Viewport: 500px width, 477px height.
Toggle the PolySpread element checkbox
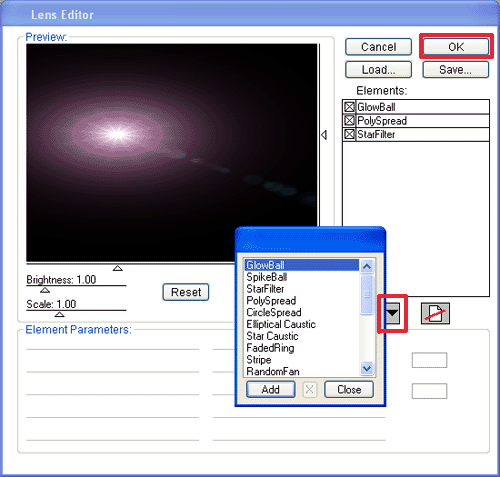[x=349, y=120]
